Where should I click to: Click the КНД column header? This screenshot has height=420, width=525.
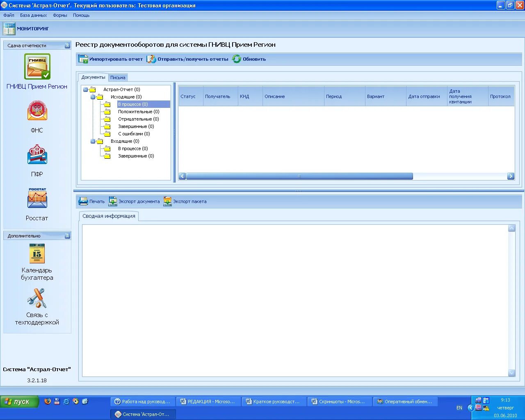point(250,96)
